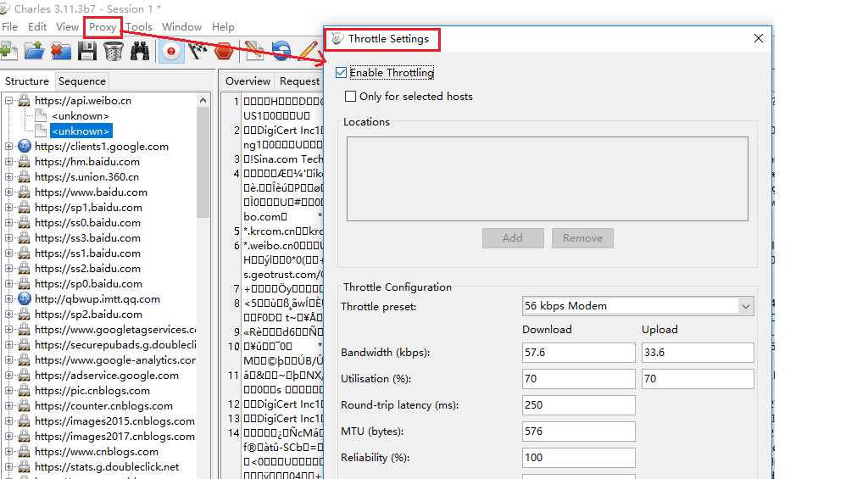
Task: Click the globe icon beside clients1.google.com
Action: click(25, 146)
